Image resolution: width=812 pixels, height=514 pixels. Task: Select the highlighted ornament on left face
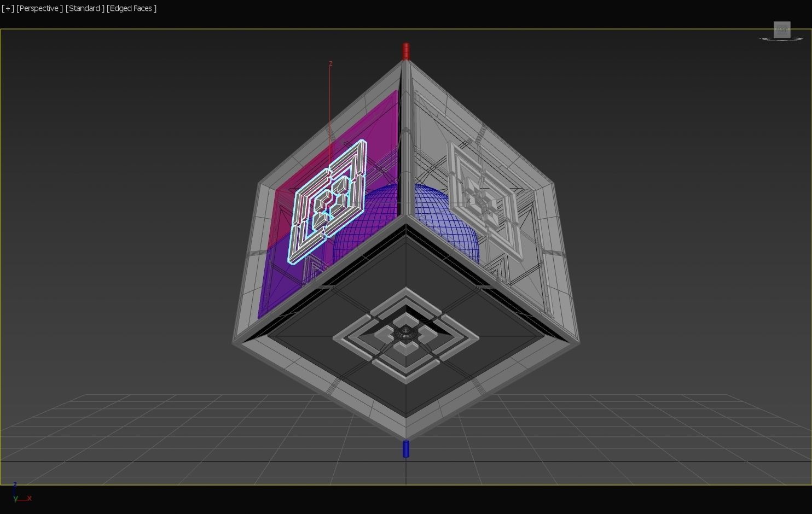[x=328, y=201]
